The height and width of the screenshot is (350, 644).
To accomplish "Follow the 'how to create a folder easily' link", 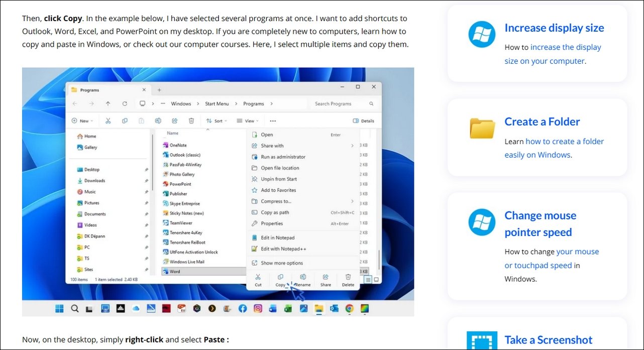I will coord(554,148).
